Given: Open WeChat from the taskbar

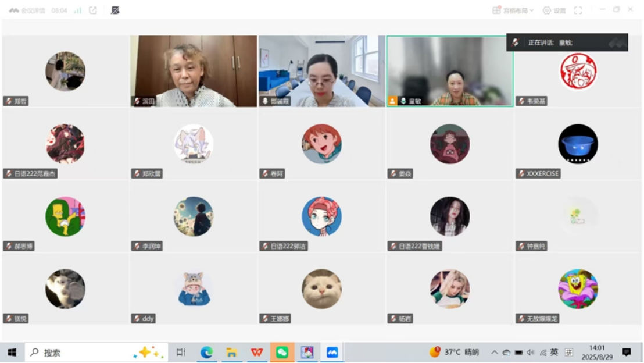Looking at the screenshot, I should 282,353.
